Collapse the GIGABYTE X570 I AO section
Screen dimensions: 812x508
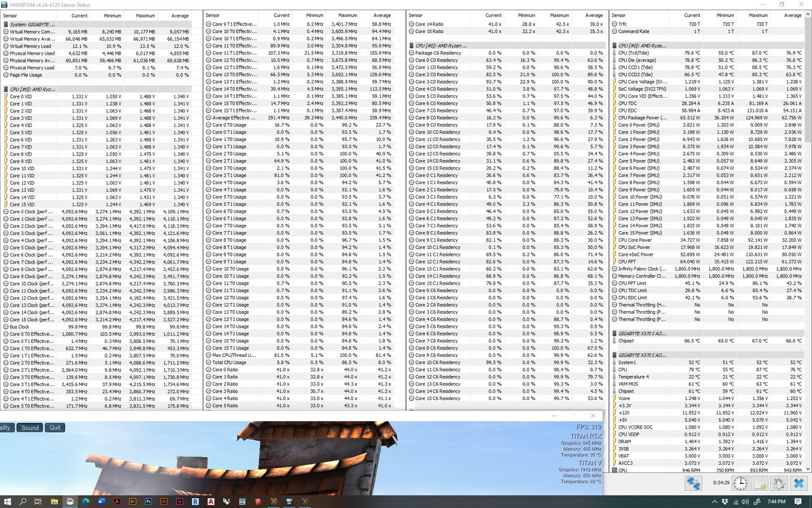pos(613,332)
